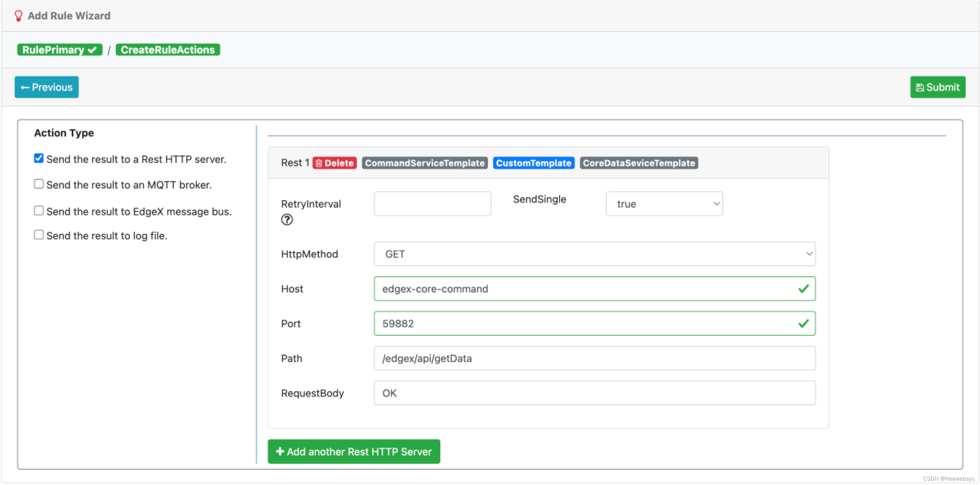
Task: Click the left arrow icon on Previous button
Action: 25,87
